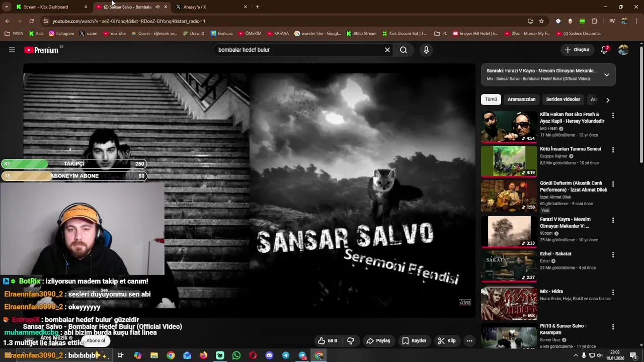Screen dimensions: 644x362
Task: Open options menu for Kötü İnsanları Tanıma Senesi
Action: [x=613, y=150]
